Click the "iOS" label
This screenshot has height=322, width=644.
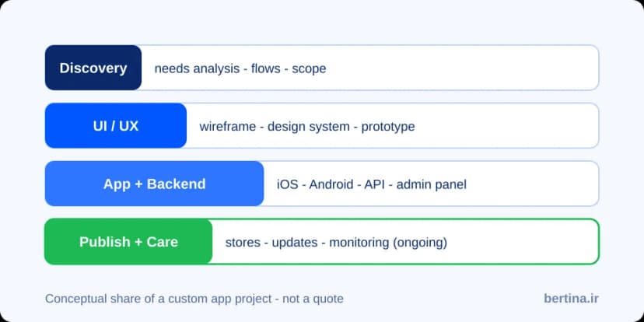click(288, 184)
